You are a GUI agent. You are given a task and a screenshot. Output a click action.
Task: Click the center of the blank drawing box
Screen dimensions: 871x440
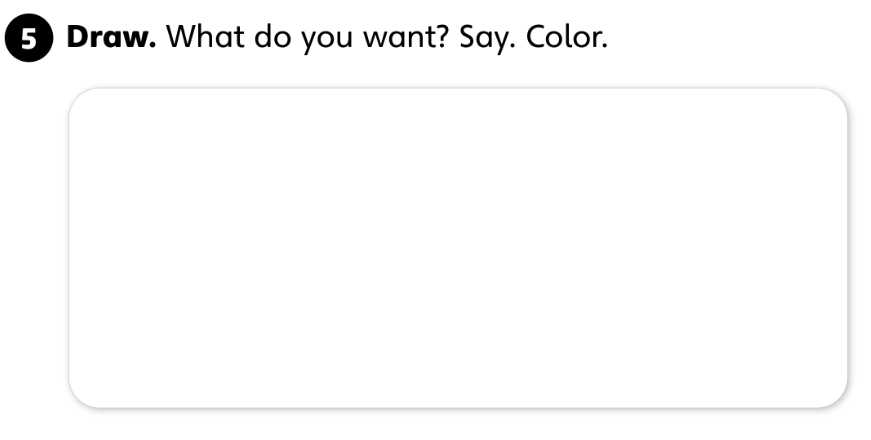457,248
